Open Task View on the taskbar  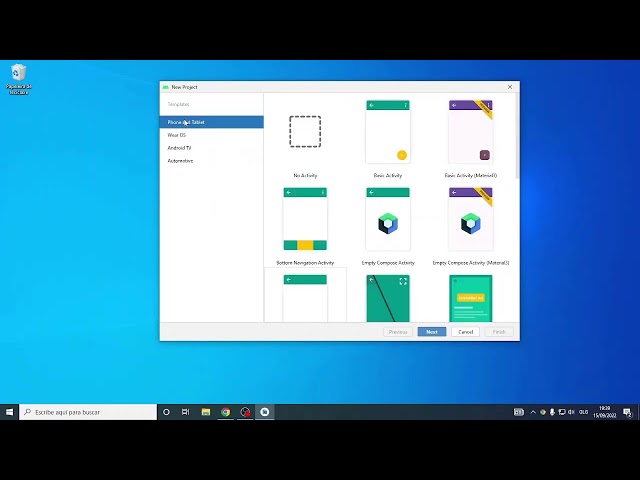(185, 412)
